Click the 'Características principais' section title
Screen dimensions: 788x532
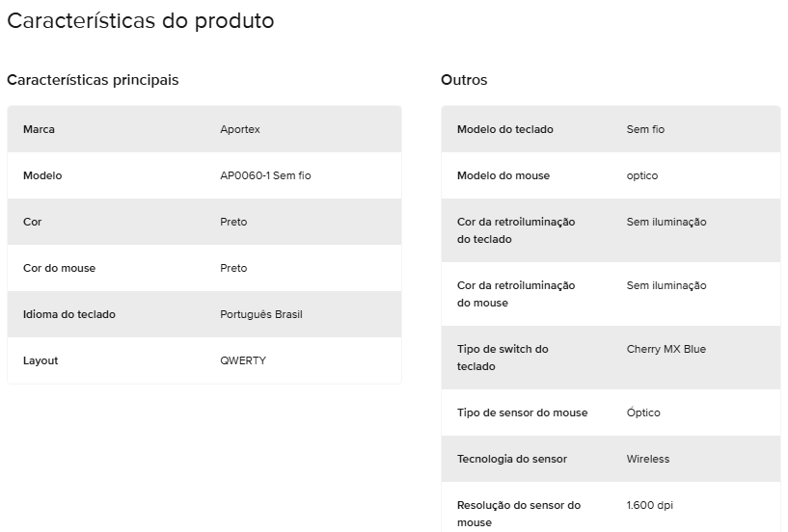tap(93, 80)
